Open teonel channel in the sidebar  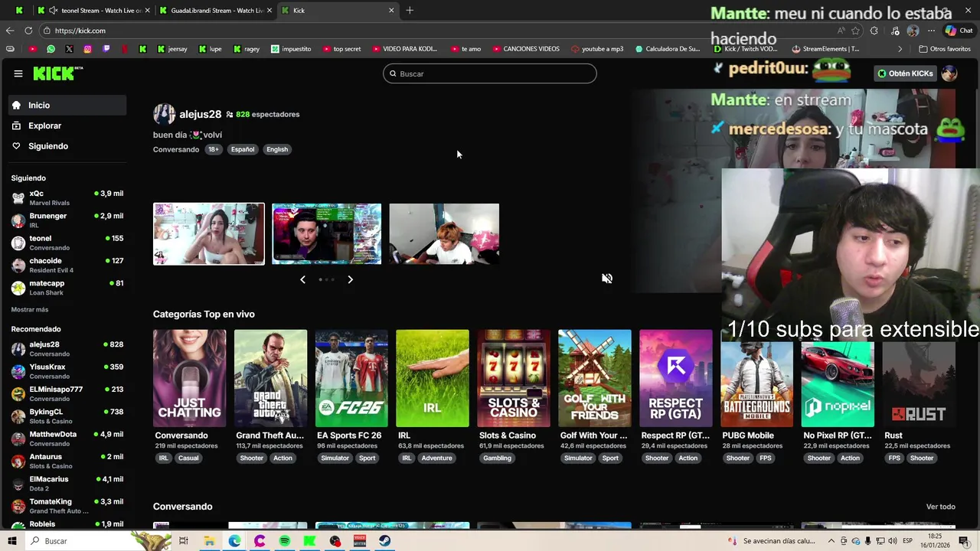click(68, 243)
